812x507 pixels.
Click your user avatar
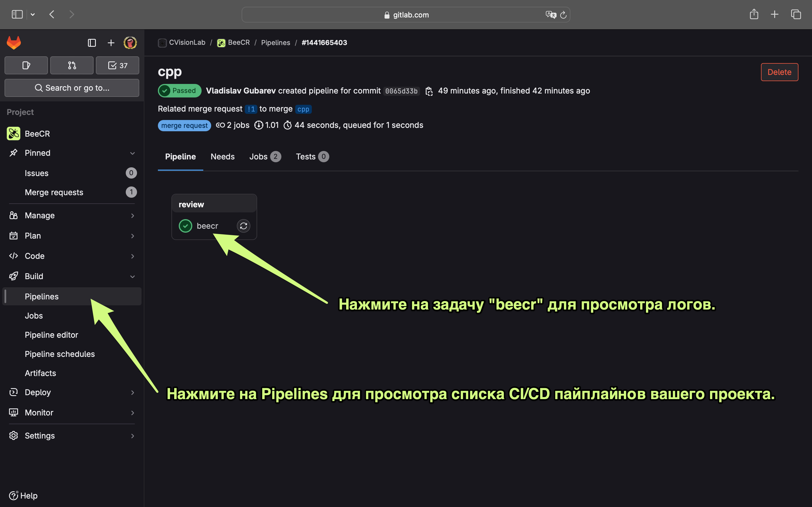click(131, 43)
